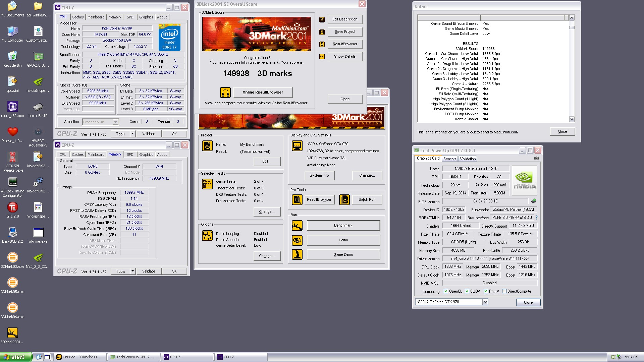Toggle the PhysX checkbox in GPU-Z
This screenshot has height=362, width=644.
[x=486, y=291]
